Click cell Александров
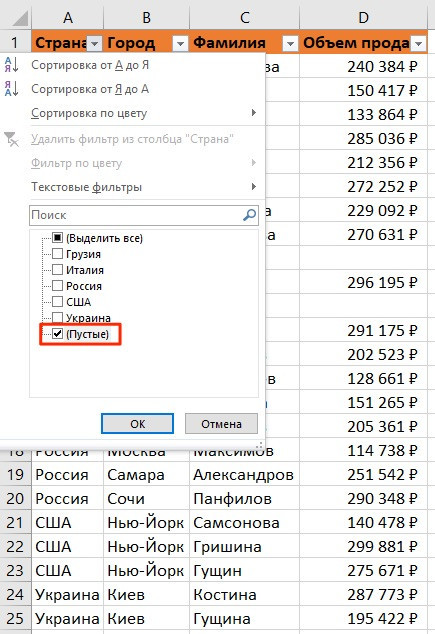The image size is (435, 634). click(x=244, y=474)
